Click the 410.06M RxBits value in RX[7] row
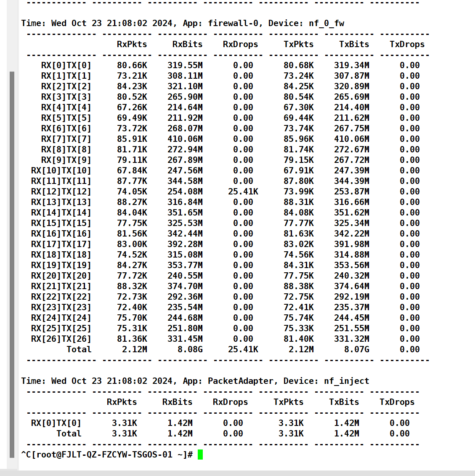This screenshot has width=475, height=476. (x=185, y=139)
